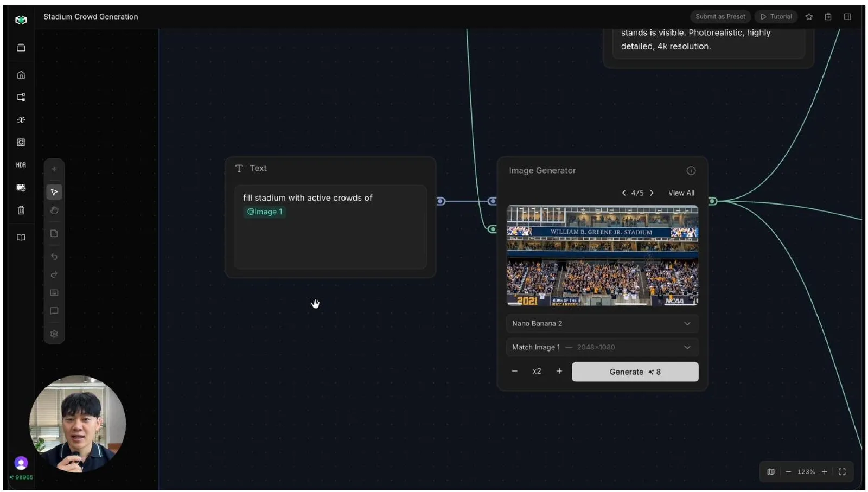Screen dimensions: 868x492
Task: Click Image Generator upper input connector
Action: coord(492,202)
